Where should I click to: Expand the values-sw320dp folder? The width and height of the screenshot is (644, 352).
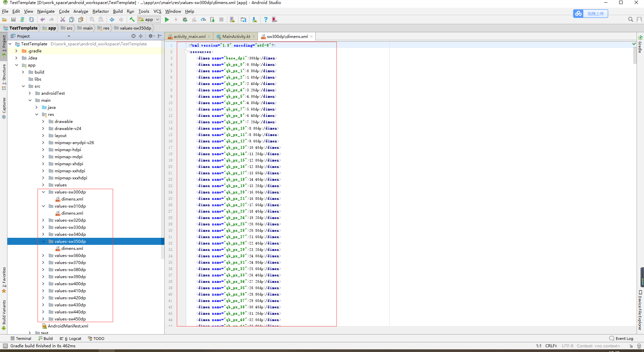(43, 220)
